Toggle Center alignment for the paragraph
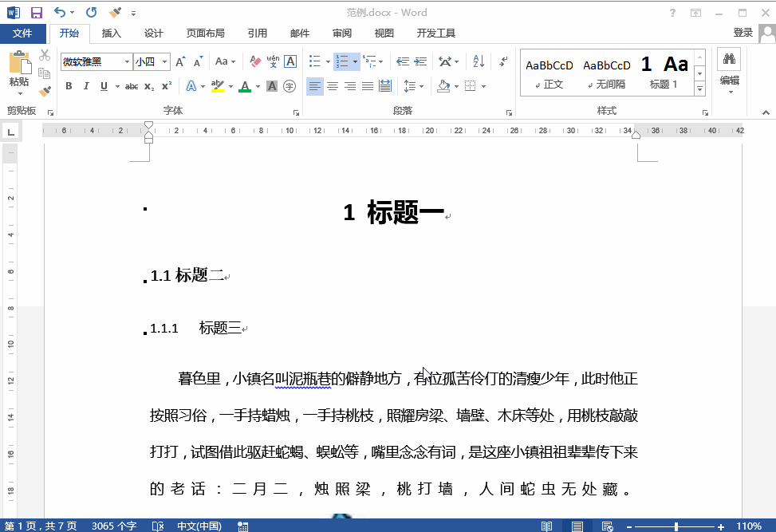 [x=333, y=86]
